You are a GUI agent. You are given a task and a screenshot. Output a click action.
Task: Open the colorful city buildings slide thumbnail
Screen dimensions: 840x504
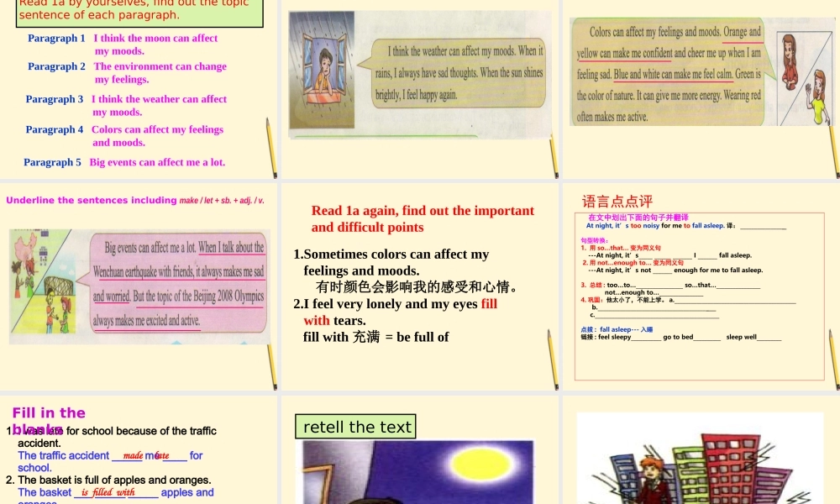tap(701, 450)
